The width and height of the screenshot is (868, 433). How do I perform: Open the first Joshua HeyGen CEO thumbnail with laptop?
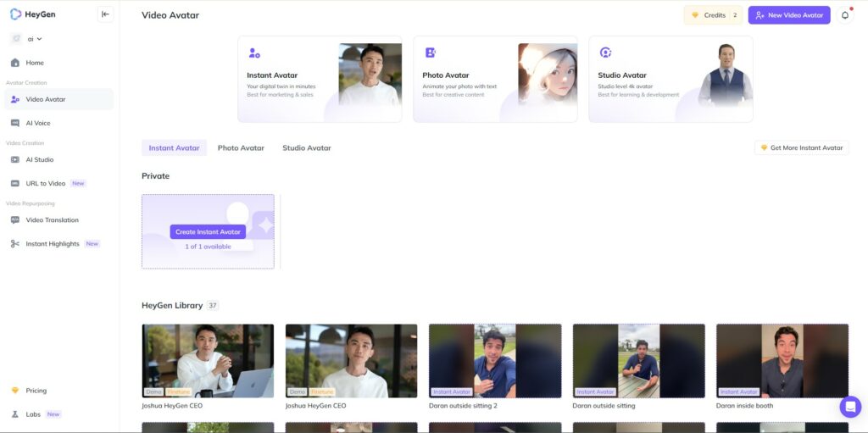point(208,361)
